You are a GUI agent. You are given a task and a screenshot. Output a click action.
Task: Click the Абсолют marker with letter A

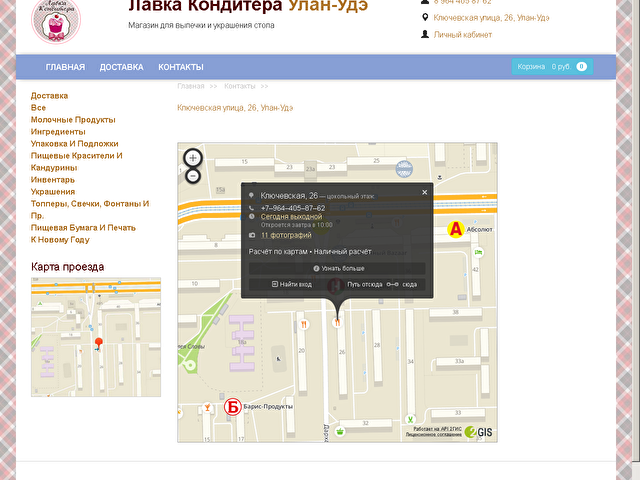pyautogui.click(x=456, y=229)
